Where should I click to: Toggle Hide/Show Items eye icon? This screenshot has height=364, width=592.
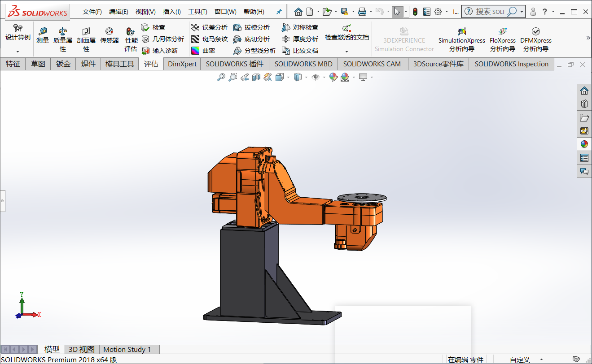click(x=316, y=78)
